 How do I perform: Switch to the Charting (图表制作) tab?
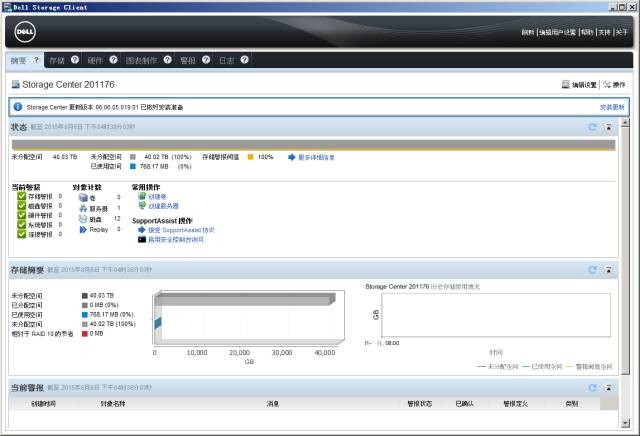(x=141, y=60)
